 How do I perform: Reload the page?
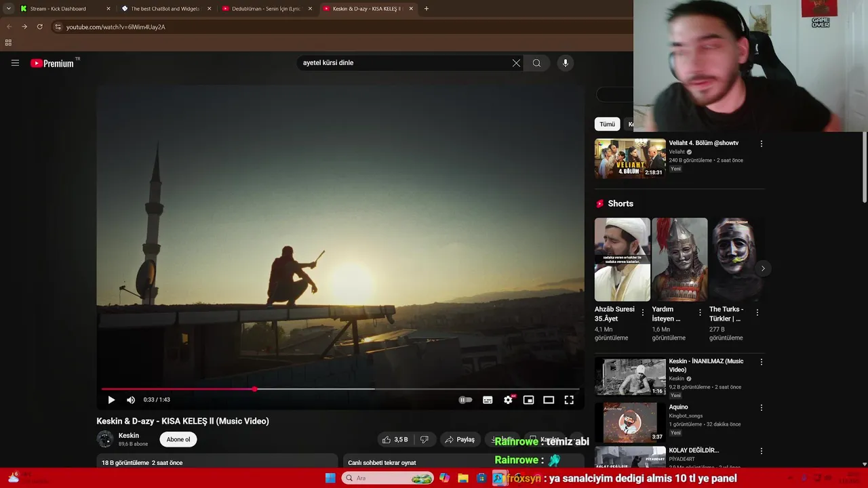(39, 27)
